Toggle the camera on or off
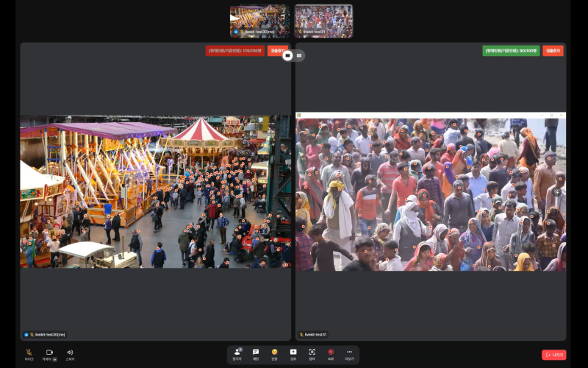588x368 pixels. coord(49,353)
